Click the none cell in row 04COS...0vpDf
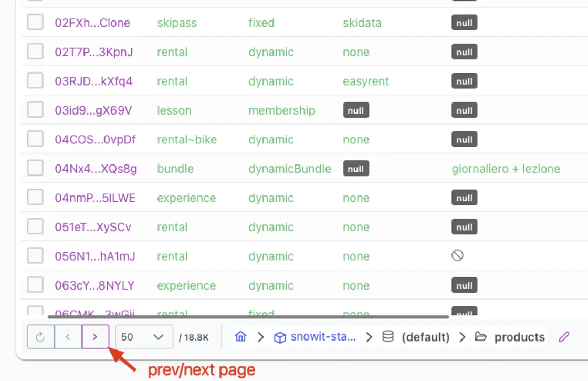This screenshot has height=381, width=588. pyautogui.click(x=356, y=140)
